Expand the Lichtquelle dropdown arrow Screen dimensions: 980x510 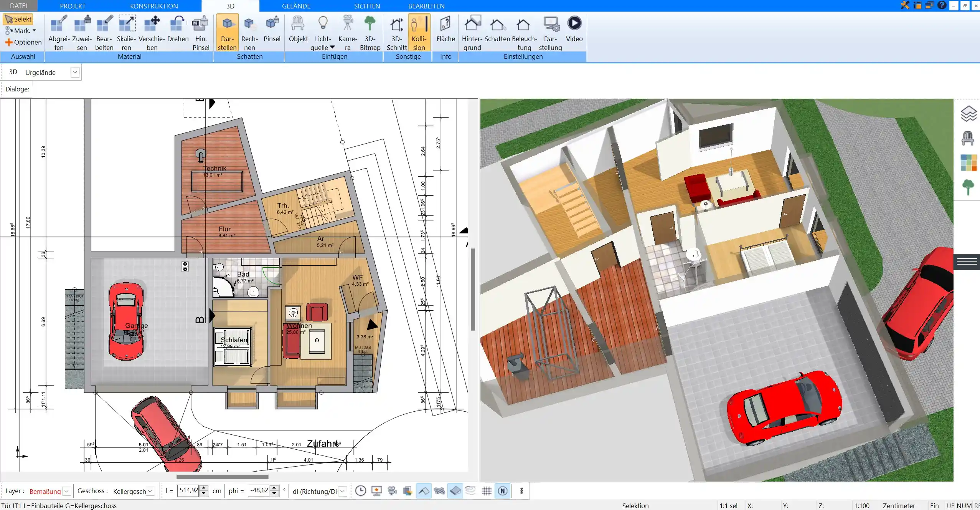tap(332, 47)
